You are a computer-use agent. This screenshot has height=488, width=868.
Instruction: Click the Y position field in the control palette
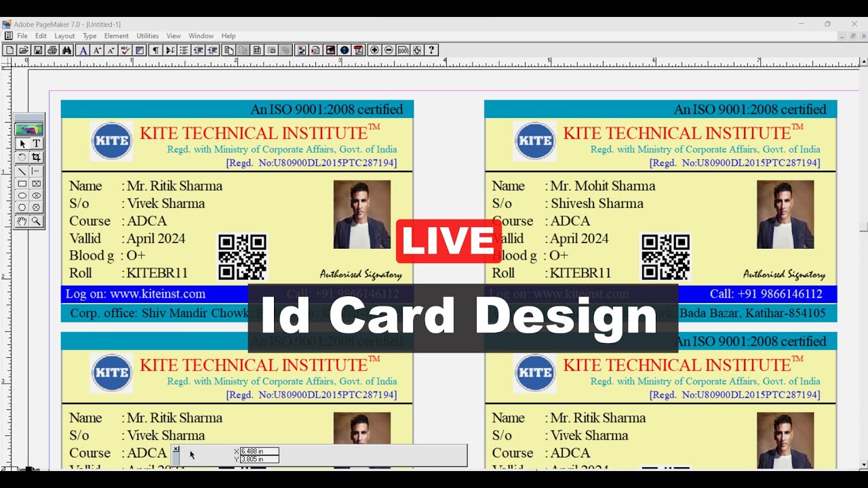pyautogui.click(x=259, y=459)
